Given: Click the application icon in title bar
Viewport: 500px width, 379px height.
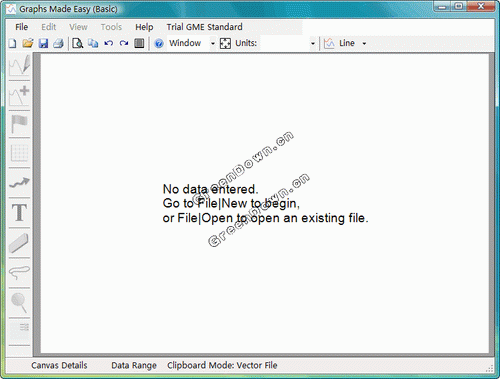Looking at the screenshot, I should point(11,9).
